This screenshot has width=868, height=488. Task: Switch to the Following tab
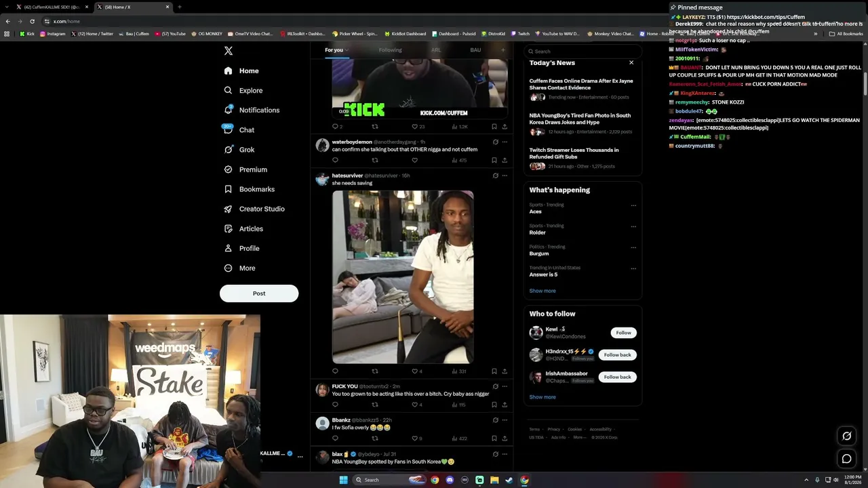coord(390,50)
